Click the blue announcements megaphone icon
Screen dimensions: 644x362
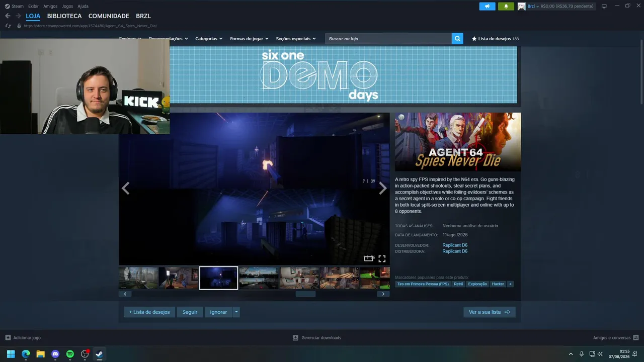point(487,6)
